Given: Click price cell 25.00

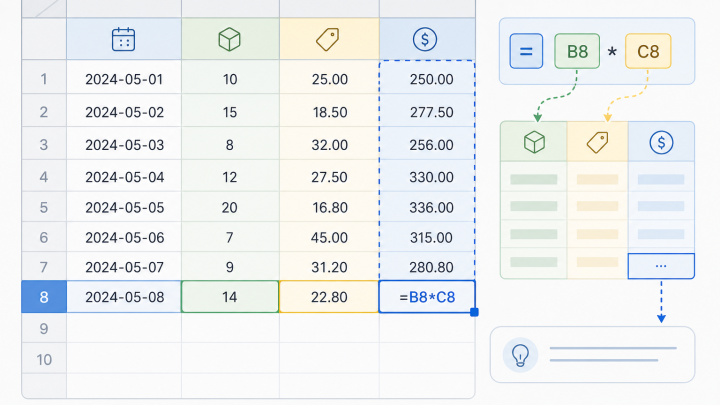Looking at the screenshot, I should click(x=329, y=79).
